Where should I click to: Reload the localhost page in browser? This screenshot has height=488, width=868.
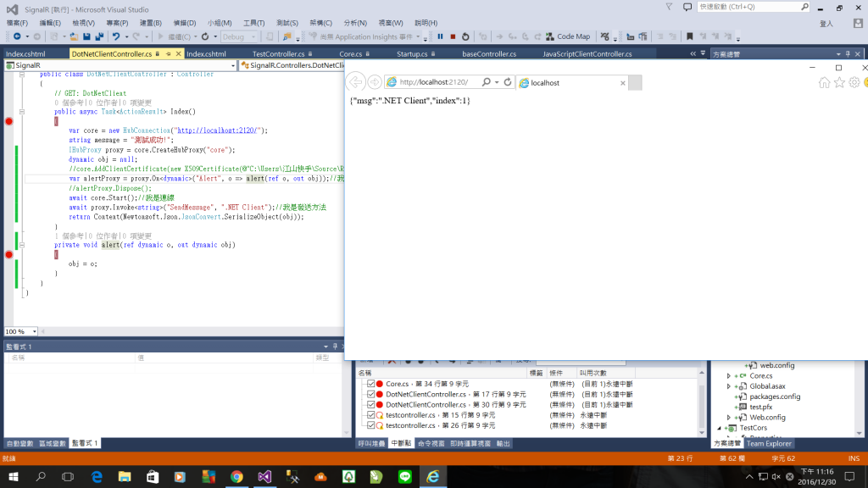pyautogui.click(x=508, y=82)
